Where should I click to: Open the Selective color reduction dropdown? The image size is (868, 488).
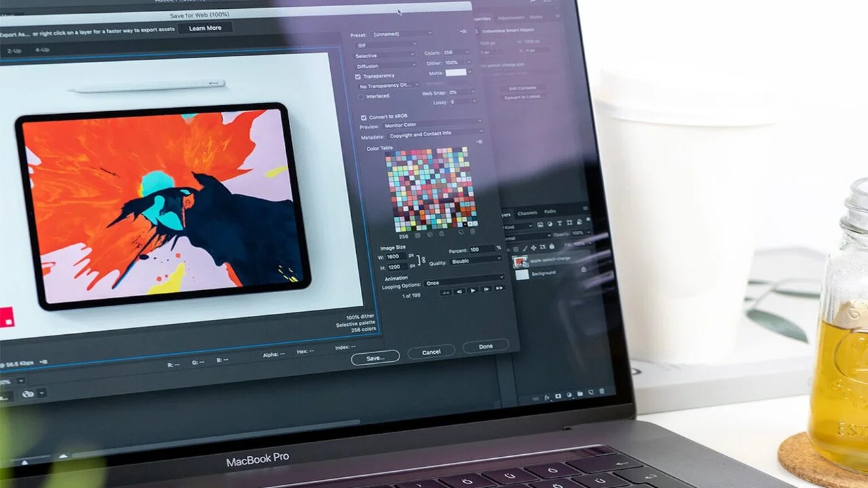pyautogui.click(x=384, y=56)
